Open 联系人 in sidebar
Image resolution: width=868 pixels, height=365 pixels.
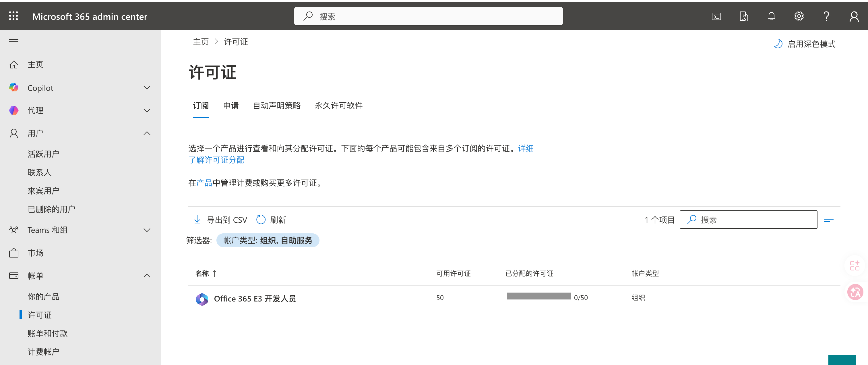pyautogui.click(x=39, y=172)
